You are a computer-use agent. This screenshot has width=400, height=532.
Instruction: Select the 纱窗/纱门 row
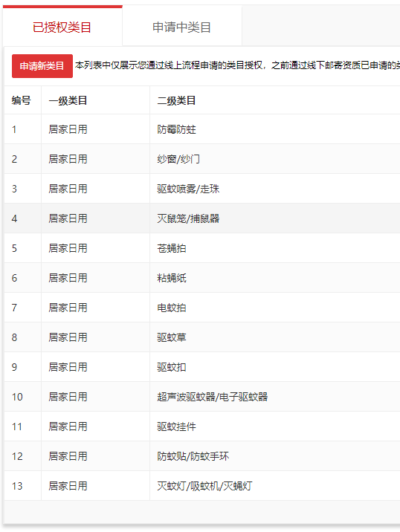tap(202, 159)
